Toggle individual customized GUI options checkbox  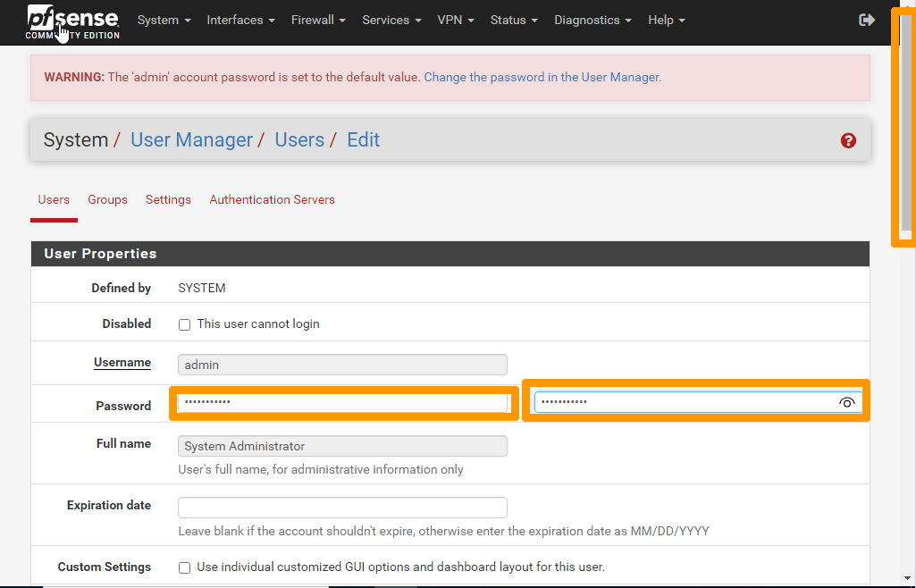tap(185, 567)
